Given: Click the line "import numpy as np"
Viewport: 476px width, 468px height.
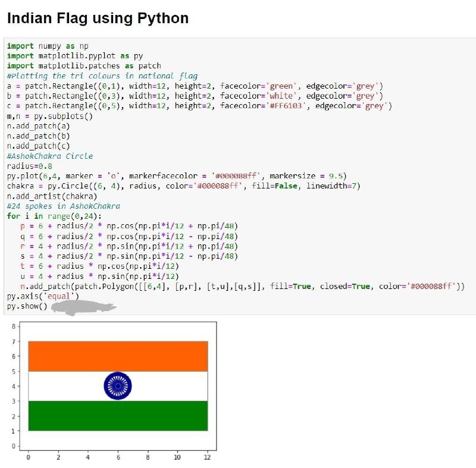Looking at the screenshot, I should coord(48,46).
